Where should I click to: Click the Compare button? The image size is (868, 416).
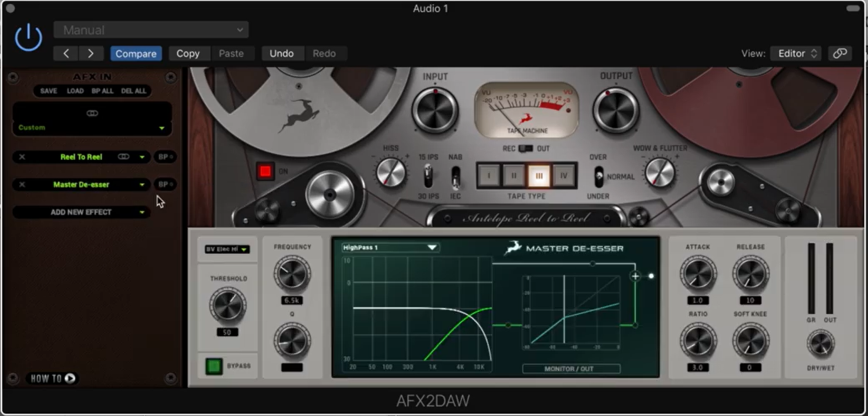[x=136, y=54]
